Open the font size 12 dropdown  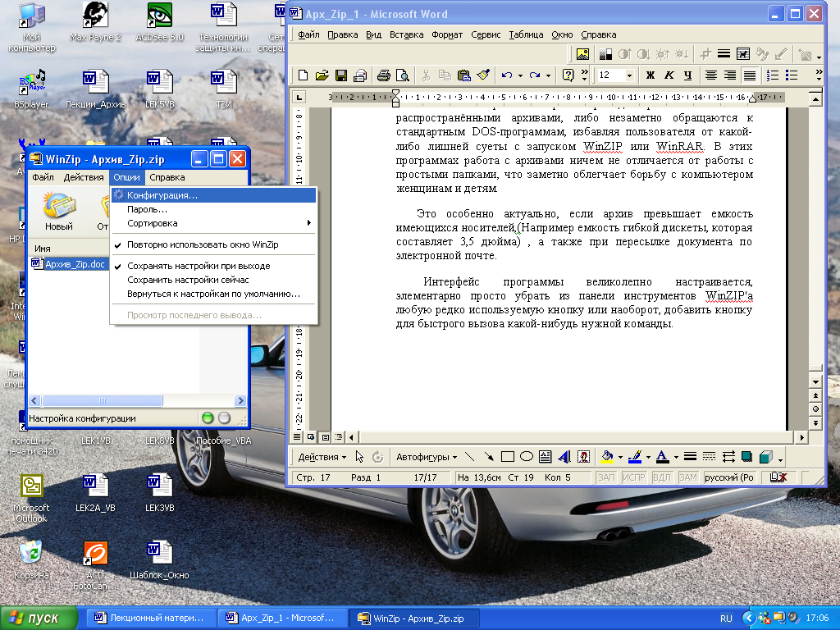click(630, 75)
